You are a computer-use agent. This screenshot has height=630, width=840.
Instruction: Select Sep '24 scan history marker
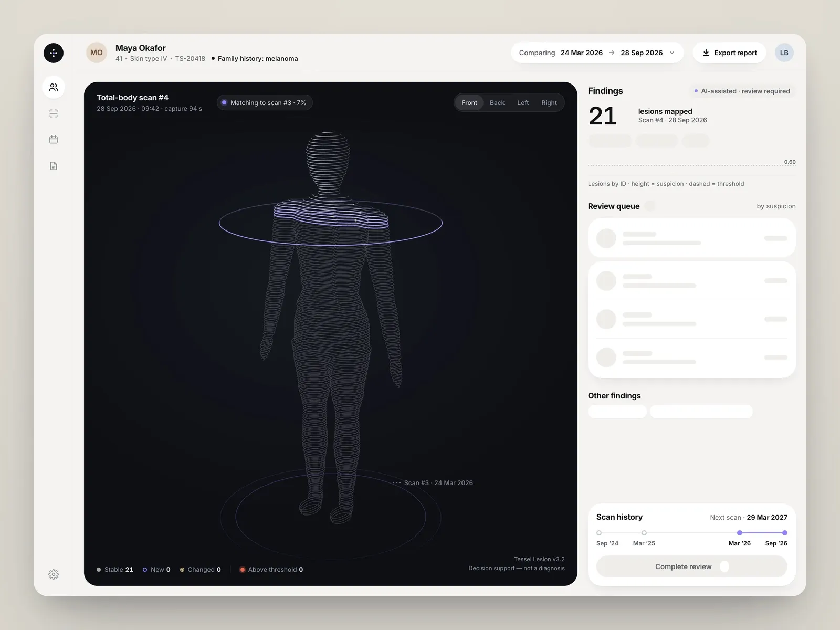pos(599,533)
